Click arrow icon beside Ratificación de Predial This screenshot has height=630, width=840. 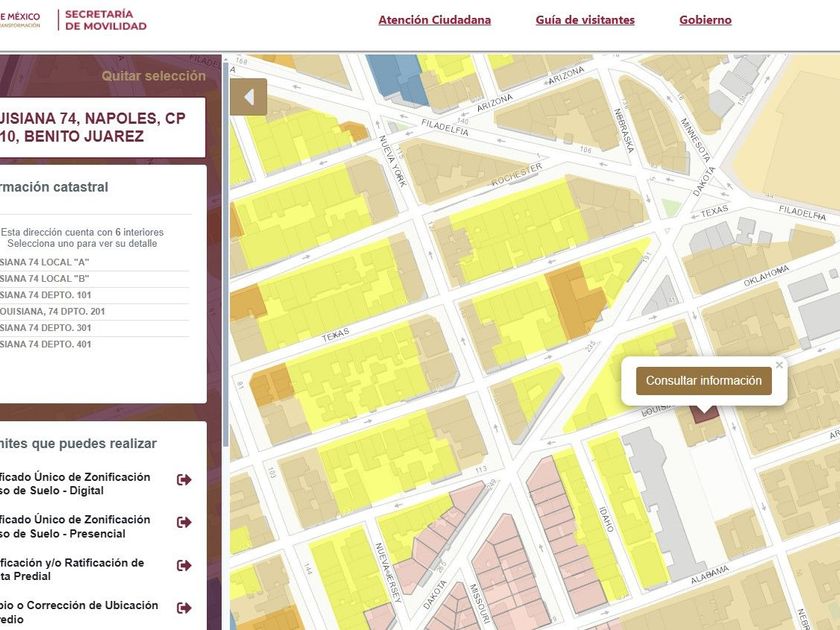click(184, 566)
